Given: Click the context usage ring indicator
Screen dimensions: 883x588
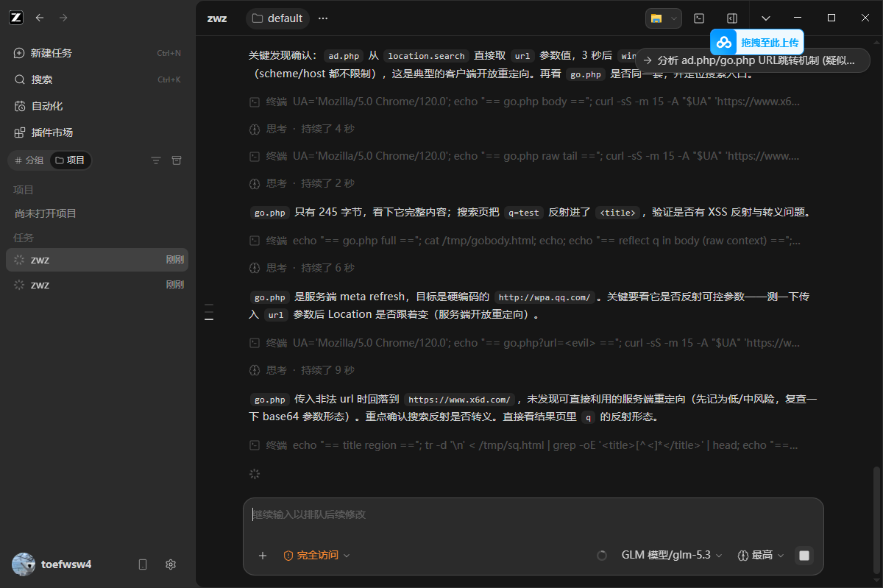Looking at the screenshot, I should point(602,556).
